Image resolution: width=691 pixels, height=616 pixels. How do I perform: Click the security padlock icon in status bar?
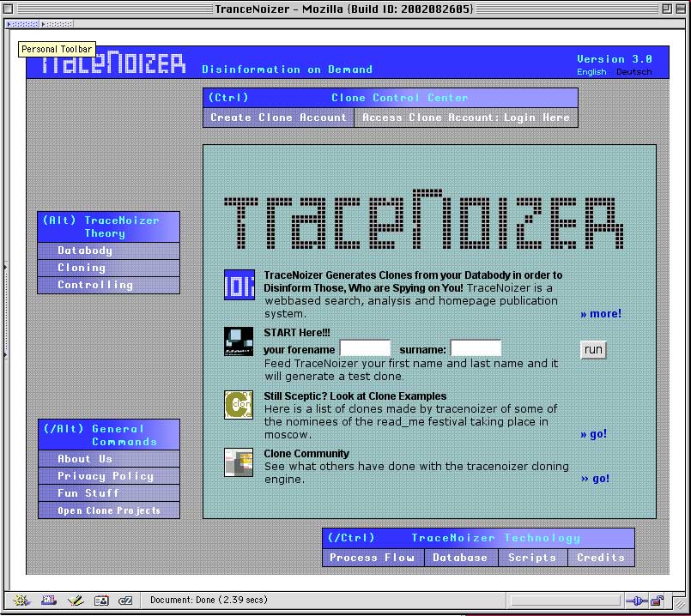657,601
